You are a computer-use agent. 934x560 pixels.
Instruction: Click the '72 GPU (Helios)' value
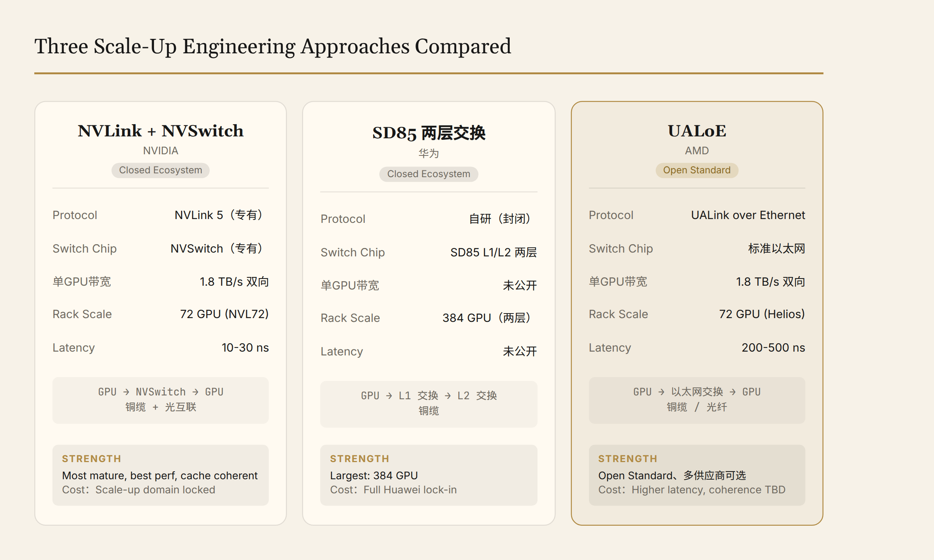762,314
